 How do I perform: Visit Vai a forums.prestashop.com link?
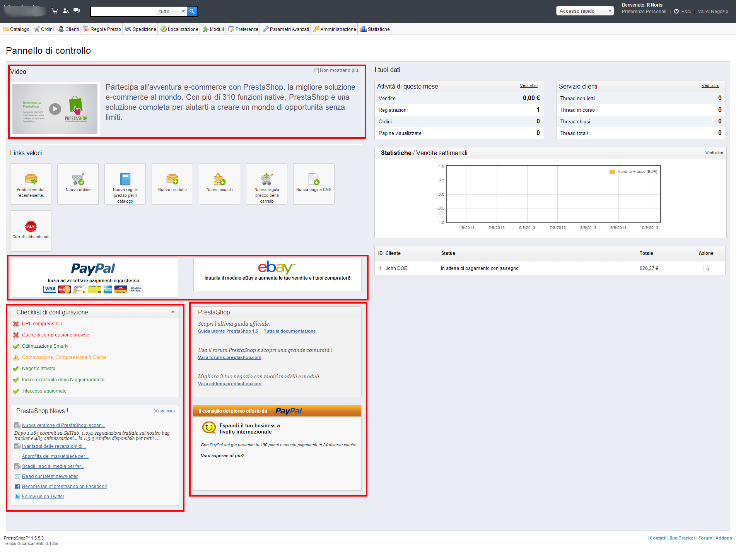pos(229,357)
